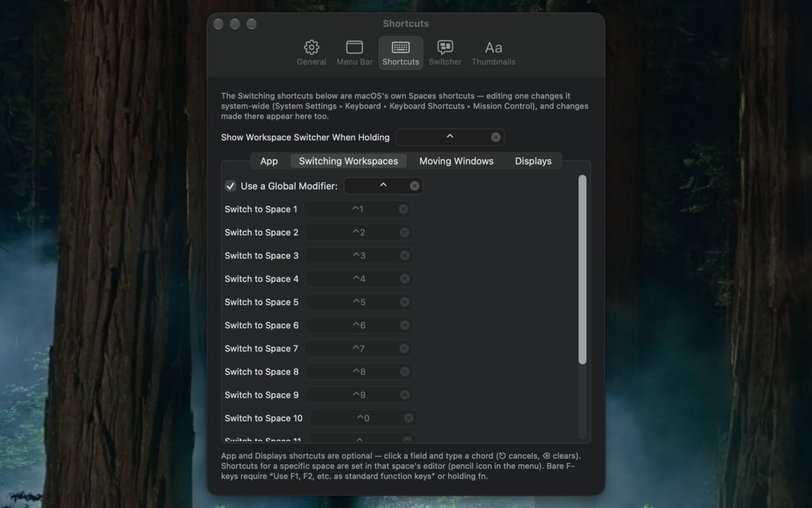Clear the Switch to Space 10 shortcut
Viewport: 812px width, 508px height.
[x=409, y=418]
